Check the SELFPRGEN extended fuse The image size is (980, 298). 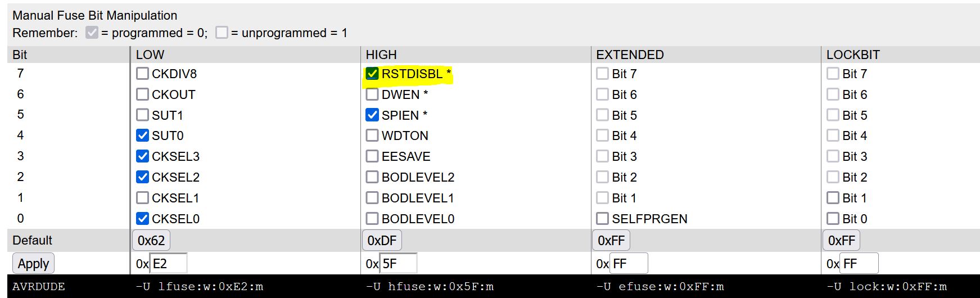pyautogui.click(x=603, y=219)
